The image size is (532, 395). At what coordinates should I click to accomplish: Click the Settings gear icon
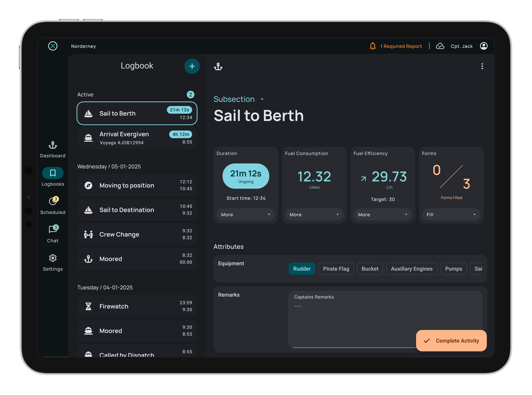(x=53, y=258)
